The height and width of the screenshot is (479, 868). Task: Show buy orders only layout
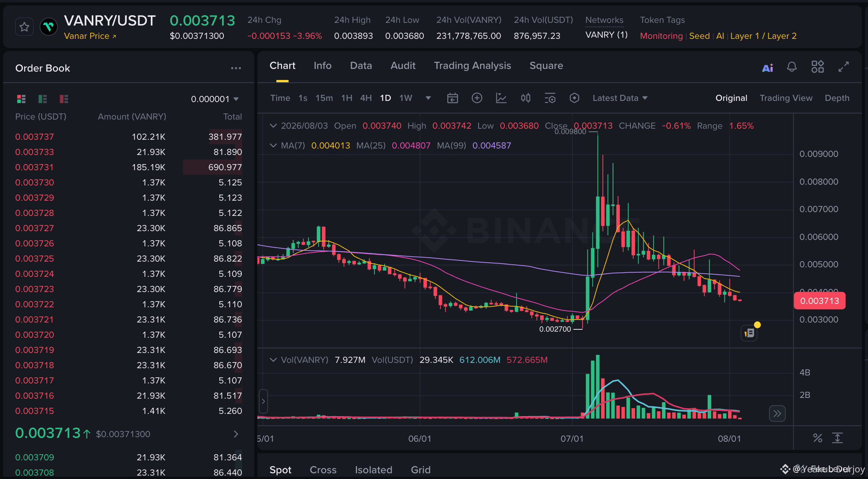click(x=43, y=99)
